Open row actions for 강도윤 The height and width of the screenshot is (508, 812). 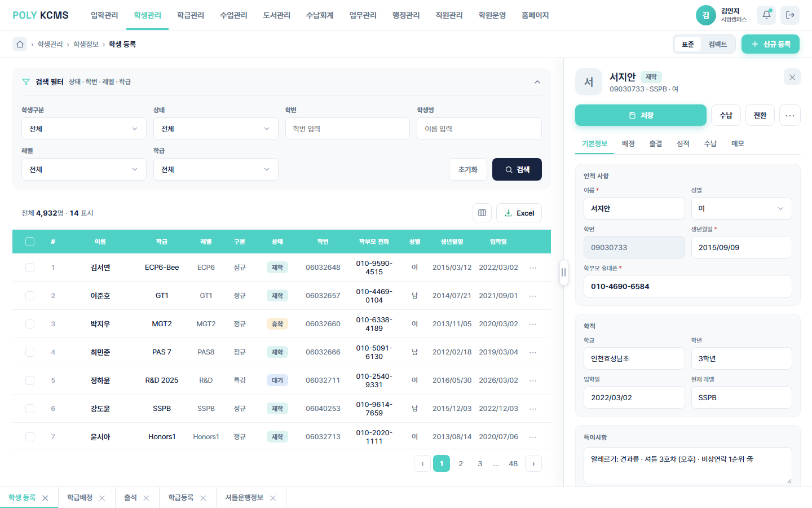[x=533, y=409]
